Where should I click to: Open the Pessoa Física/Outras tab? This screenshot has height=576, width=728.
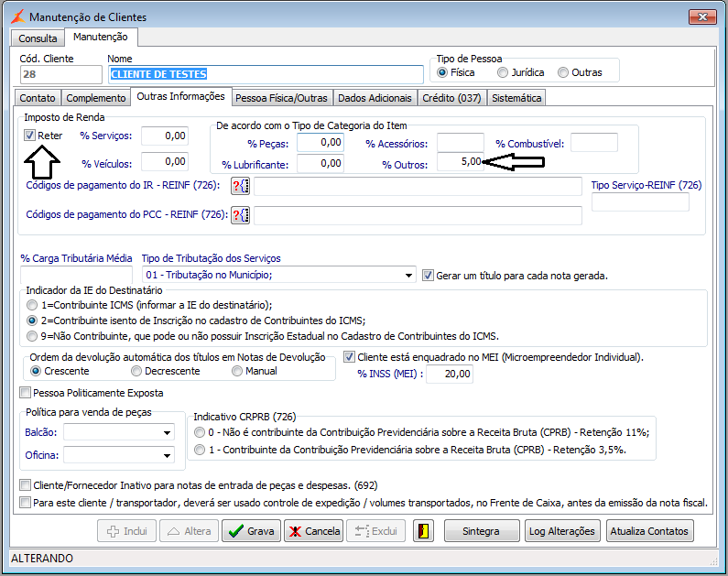(x=281, y=98)
